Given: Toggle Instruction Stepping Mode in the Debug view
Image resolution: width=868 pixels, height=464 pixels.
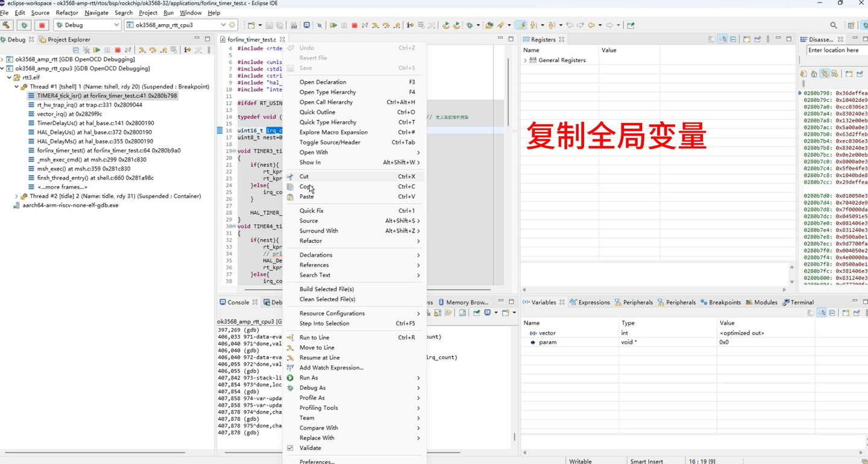Looking at the screenshot, I should coord(187,50).
